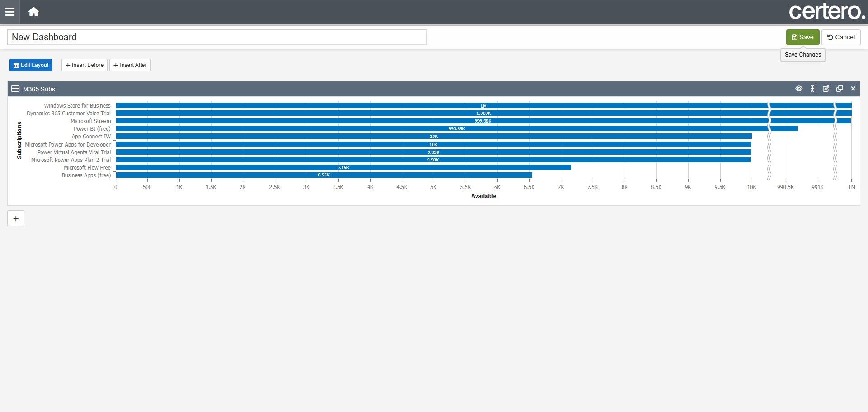Open the hamburger navigation menu

click(9, 12)
